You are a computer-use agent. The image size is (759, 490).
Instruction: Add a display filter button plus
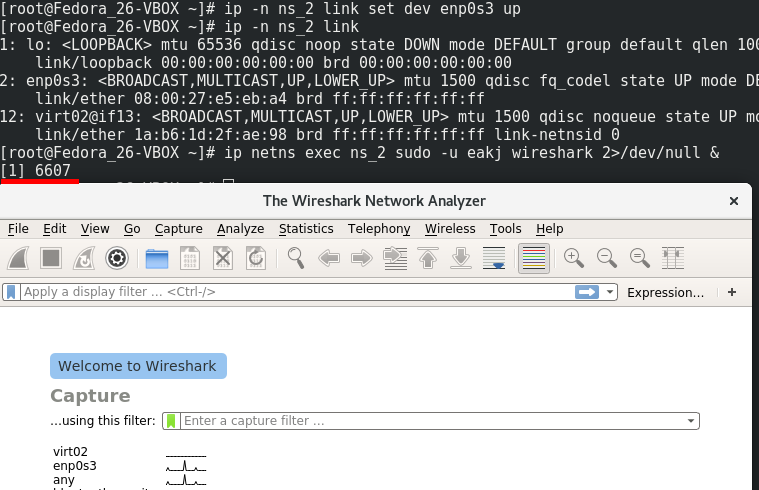[732, 292]
